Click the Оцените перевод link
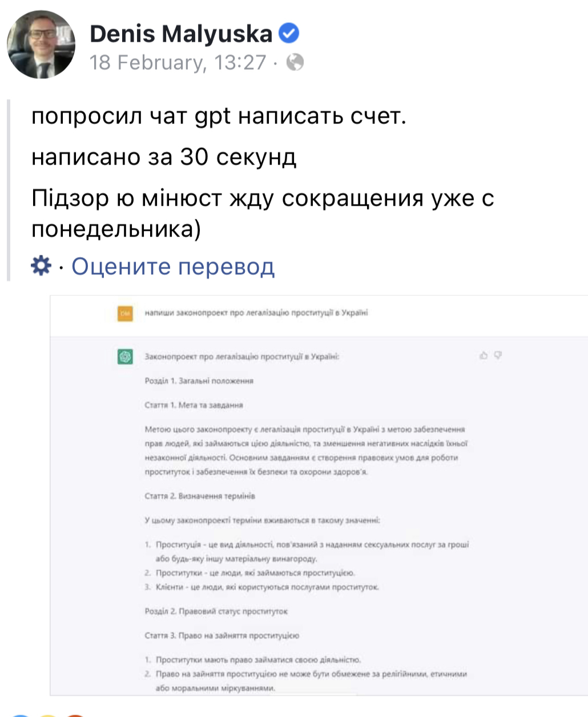 click(x=173, y=266)
